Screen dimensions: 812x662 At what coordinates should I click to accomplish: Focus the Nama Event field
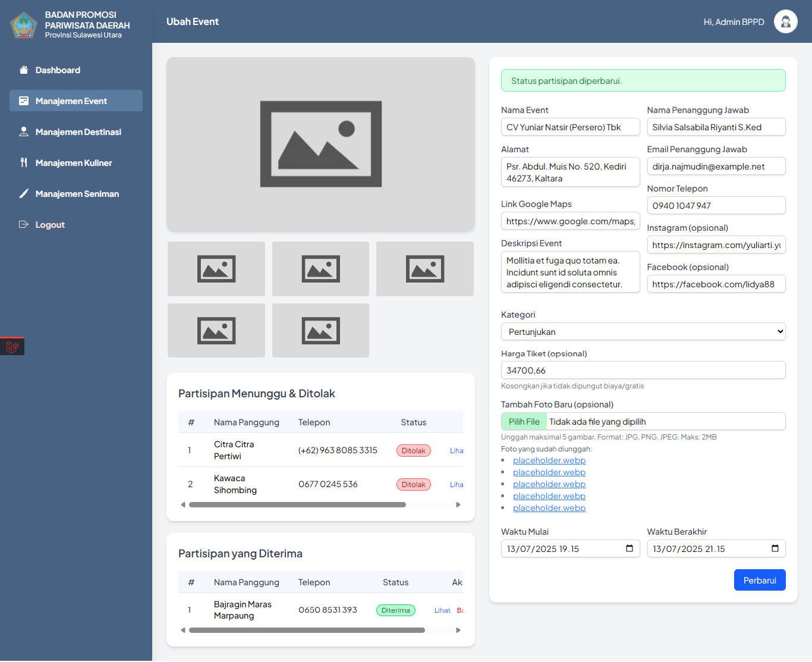570,127
